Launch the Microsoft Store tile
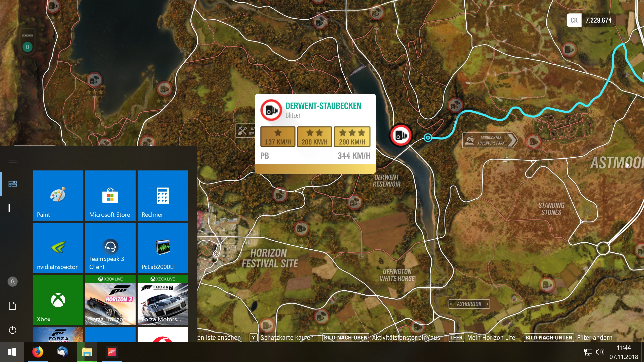The height and width of the screenshot is (362, 644). [110, 196]
